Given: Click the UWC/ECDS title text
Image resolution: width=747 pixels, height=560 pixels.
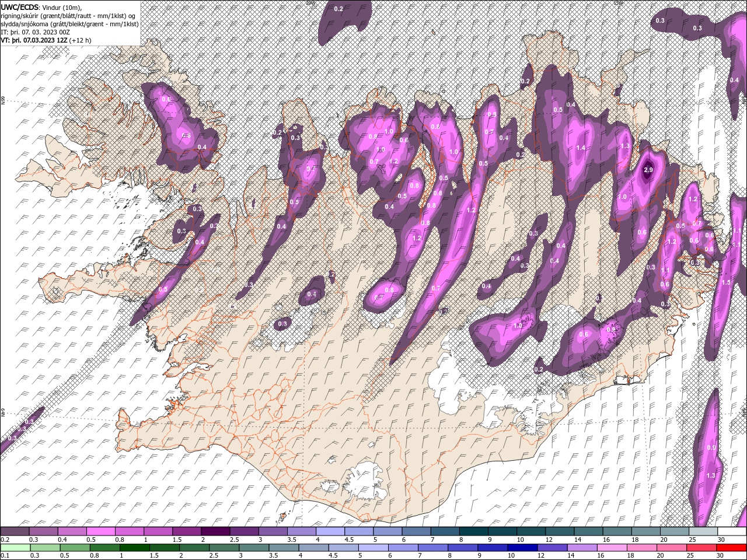Looking at the screenshot, I should click(20, 6).
